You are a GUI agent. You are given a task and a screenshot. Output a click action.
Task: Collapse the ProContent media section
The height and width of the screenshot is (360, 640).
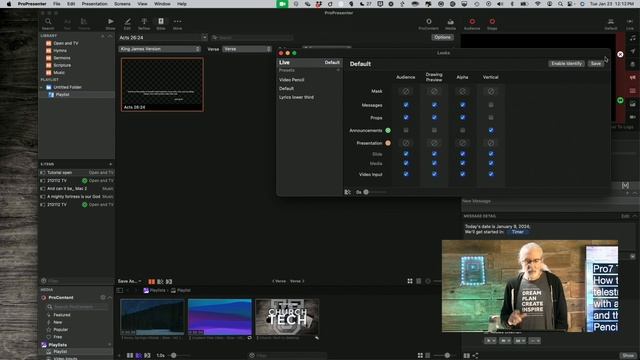(109, 298)
